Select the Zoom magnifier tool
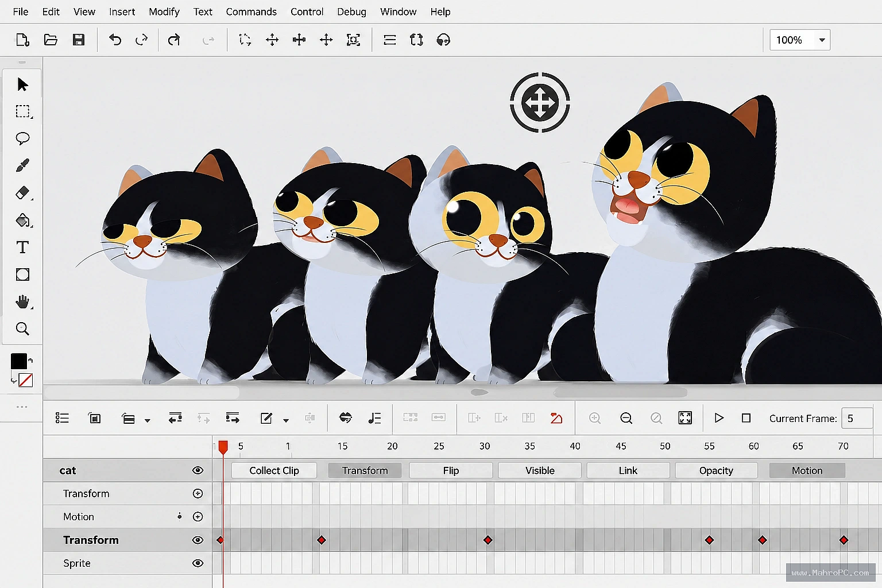 coord(22,328)
